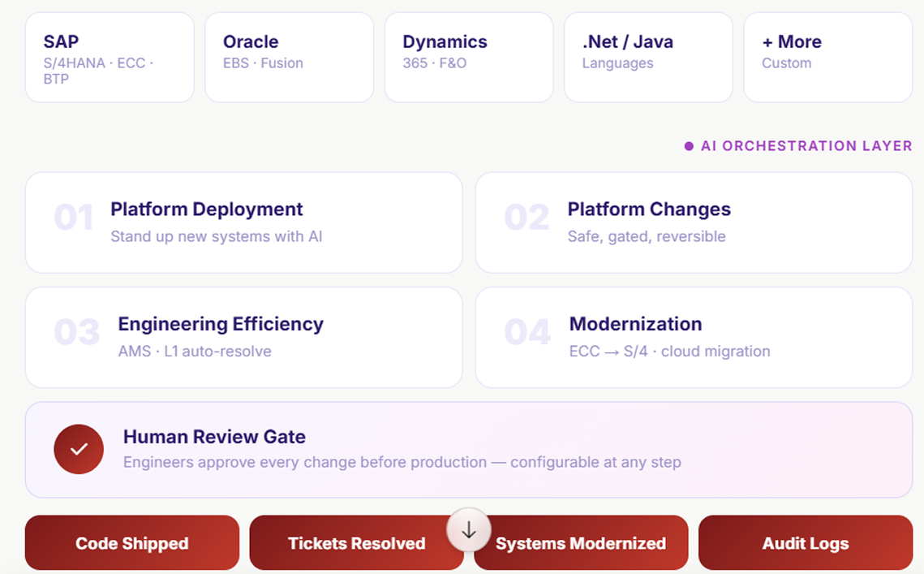Click the "EBS · Fusion" subtitle

pos(263,63)
